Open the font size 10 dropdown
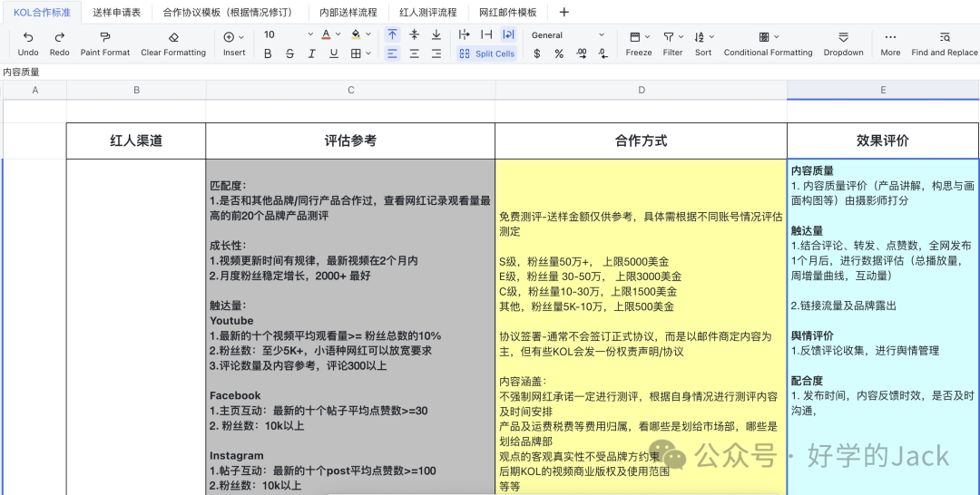The image size is (980, 495). point(288,35)
